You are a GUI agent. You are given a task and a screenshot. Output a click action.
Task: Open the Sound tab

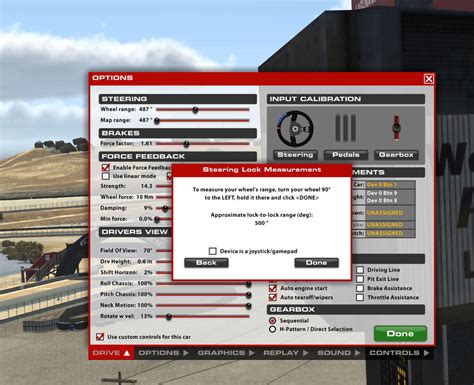click(339, 353)
